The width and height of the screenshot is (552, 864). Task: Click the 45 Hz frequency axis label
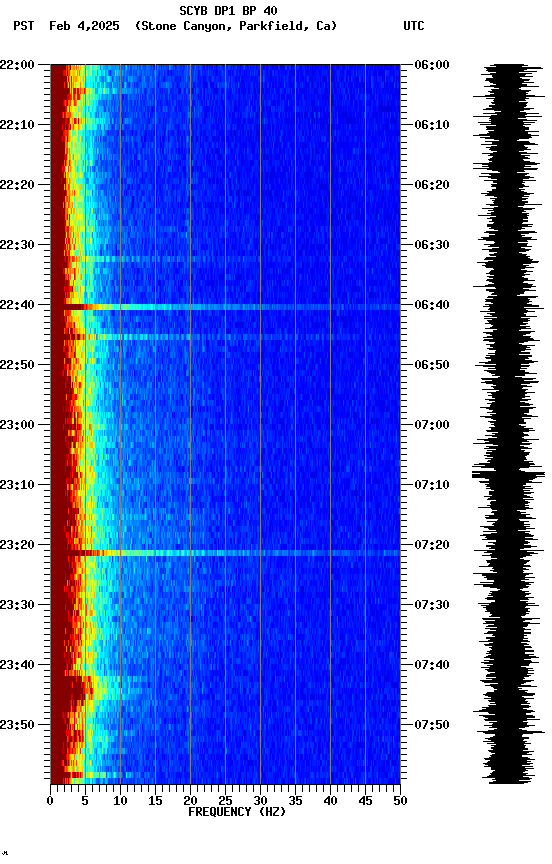(365, 802)
